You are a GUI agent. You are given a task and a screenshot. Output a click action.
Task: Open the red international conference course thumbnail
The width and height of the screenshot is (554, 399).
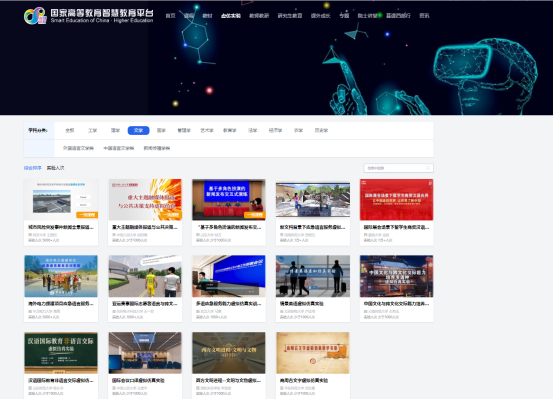click(396, 200)
